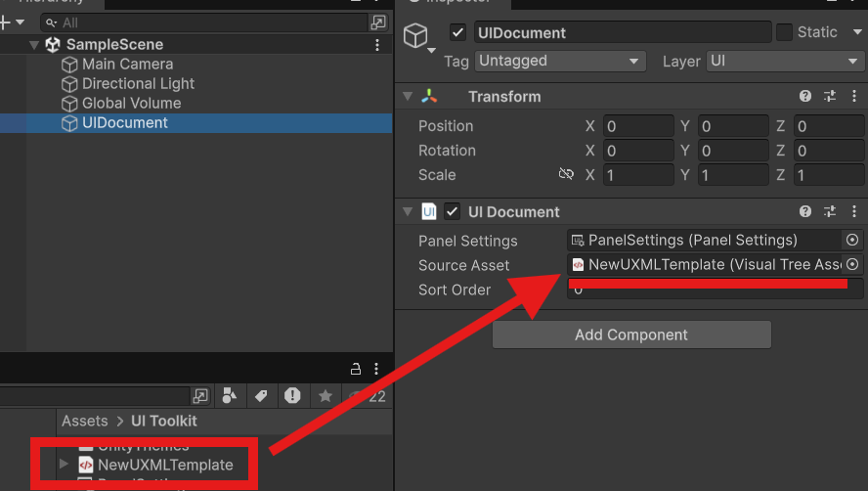Image resolution: width=868 pixels, height=491 pixels.
Task: Click the Search by Label tag icon
Action: (x=261, y=395)
